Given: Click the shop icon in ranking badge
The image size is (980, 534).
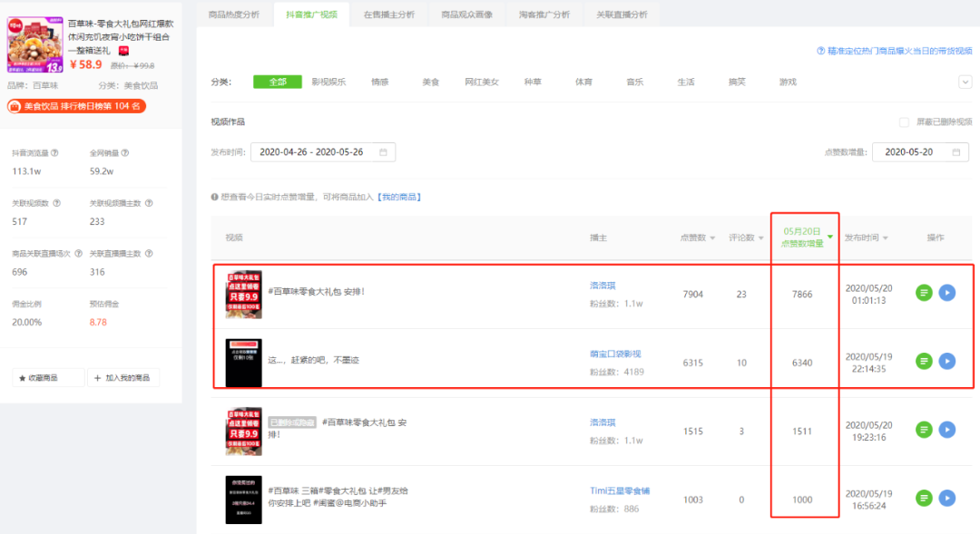Looking at the screenshot, I should tap(15, 106).
